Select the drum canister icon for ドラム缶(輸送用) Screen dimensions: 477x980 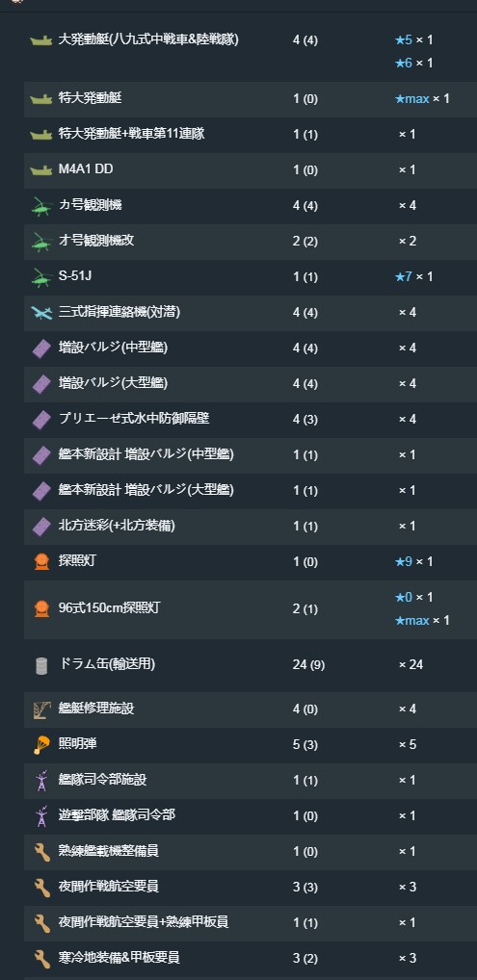coord(41,665)
